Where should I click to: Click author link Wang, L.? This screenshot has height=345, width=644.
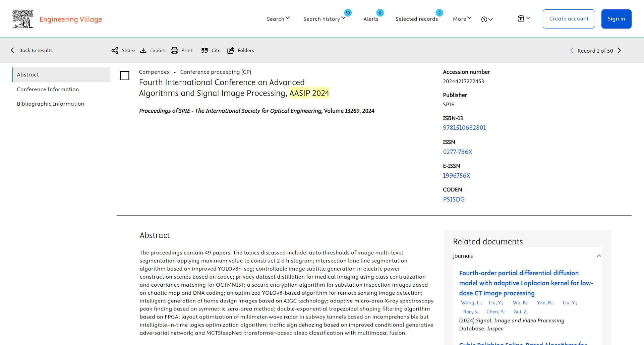[471, 303]
